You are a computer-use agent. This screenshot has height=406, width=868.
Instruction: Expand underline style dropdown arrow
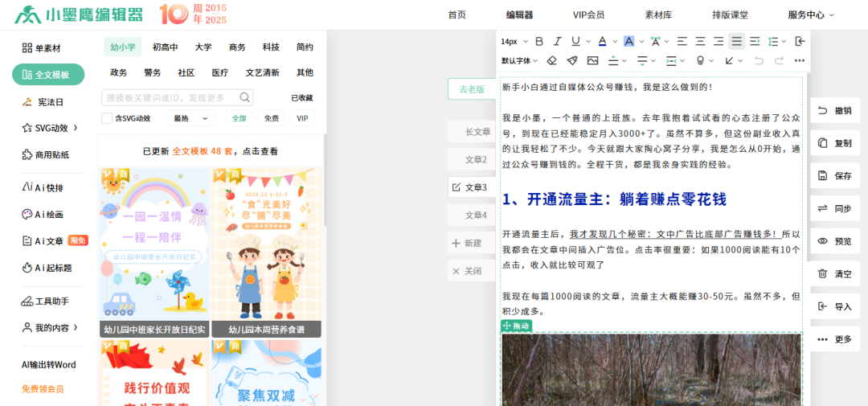588,41
